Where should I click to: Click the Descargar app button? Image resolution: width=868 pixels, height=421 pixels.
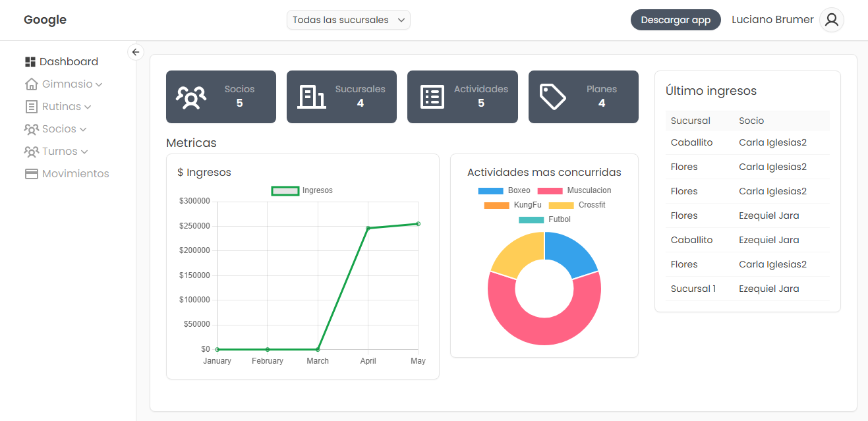coord(676,20)
